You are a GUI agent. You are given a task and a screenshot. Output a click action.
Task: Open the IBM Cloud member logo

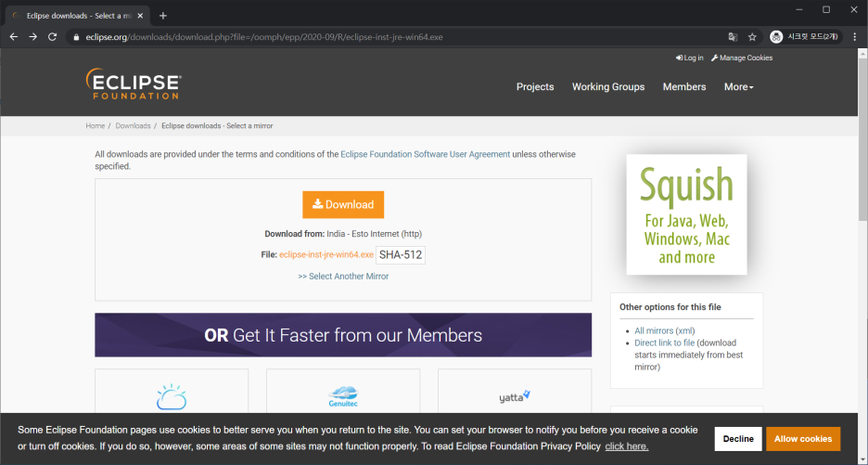172,397
